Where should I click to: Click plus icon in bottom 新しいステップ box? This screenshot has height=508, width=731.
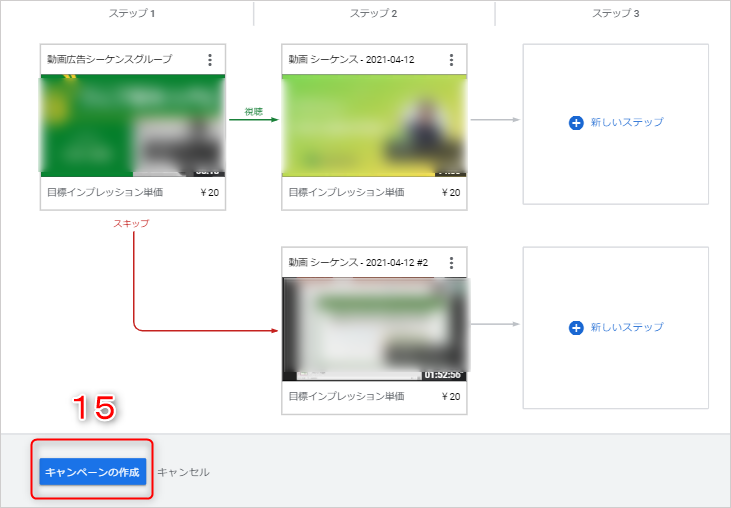tap(575, 327)
